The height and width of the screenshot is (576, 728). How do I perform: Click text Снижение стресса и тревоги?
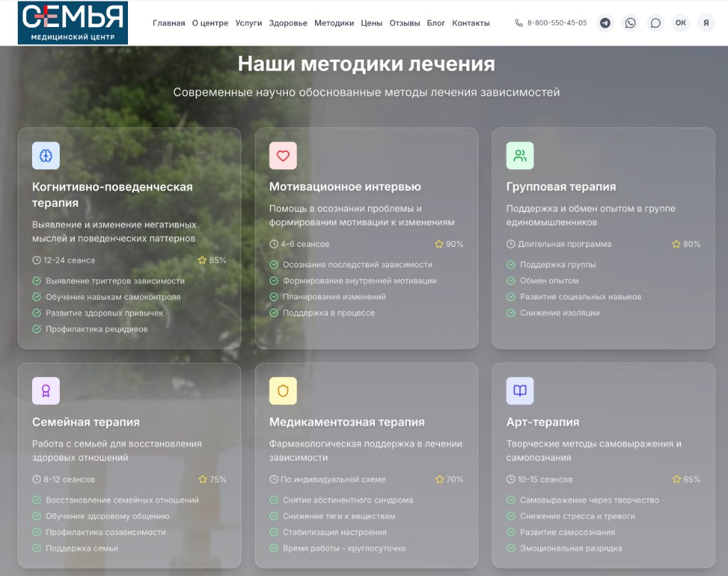(x=577, y=516)
